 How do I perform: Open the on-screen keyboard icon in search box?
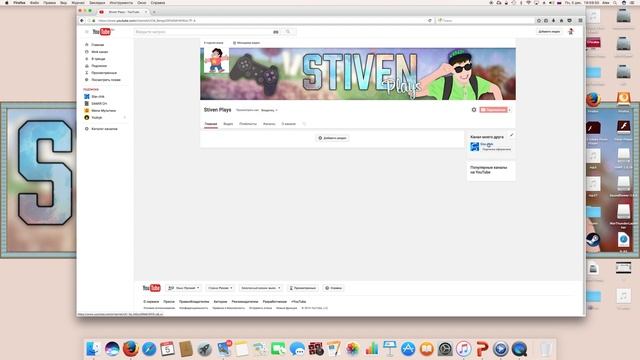pyautogui.click(x=276, y=32)
